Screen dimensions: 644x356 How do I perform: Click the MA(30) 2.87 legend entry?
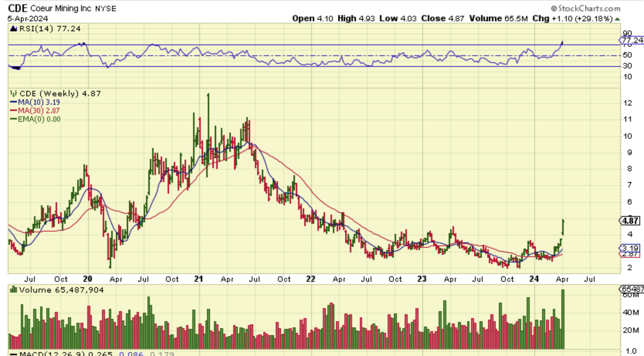coord(39,111)
